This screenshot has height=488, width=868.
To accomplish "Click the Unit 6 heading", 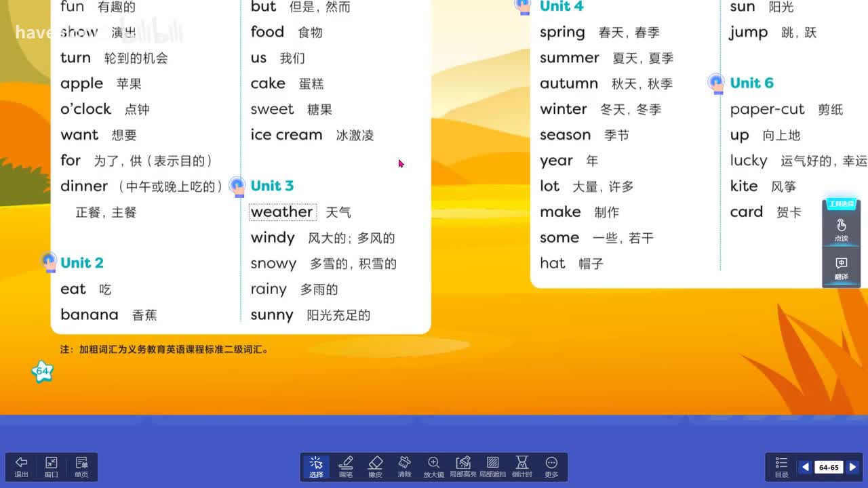I will [751, 83].
